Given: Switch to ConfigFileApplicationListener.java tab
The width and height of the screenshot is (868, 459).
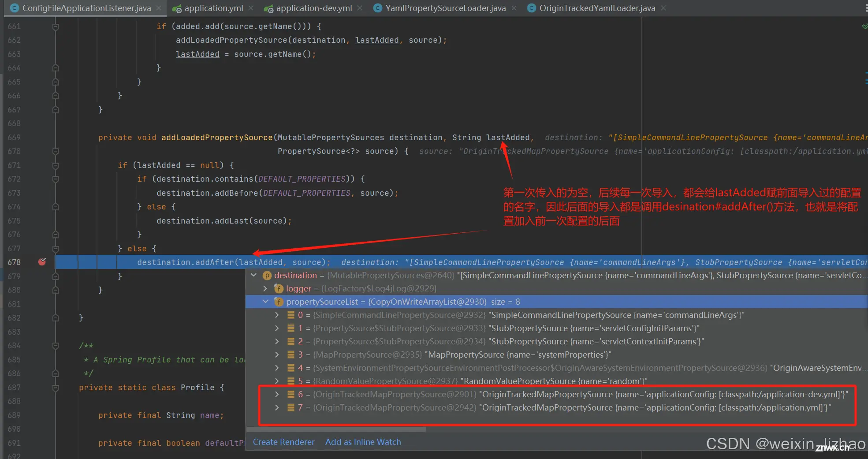Looking at the screenshot, I should click(86, 8).
